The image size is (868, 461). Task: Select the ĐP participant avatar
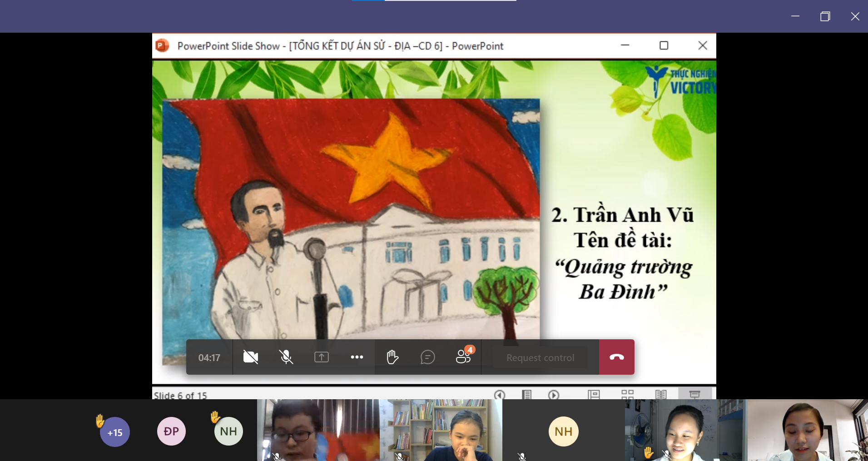[x=171, y=431]
